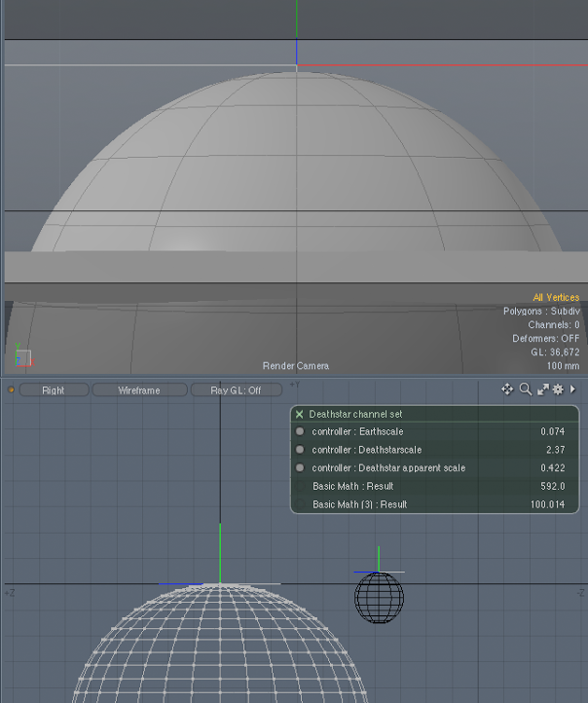Toggle the controller : Earthscale channel dot
The width and height of the screenshot is (588, 703).
300,431
